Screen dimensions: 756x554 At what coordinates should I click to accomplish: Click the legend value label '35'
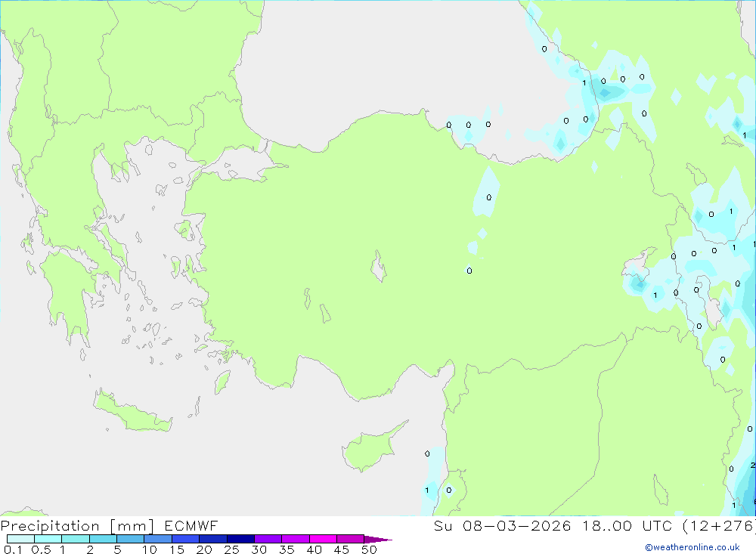click(x=287, y=549)
